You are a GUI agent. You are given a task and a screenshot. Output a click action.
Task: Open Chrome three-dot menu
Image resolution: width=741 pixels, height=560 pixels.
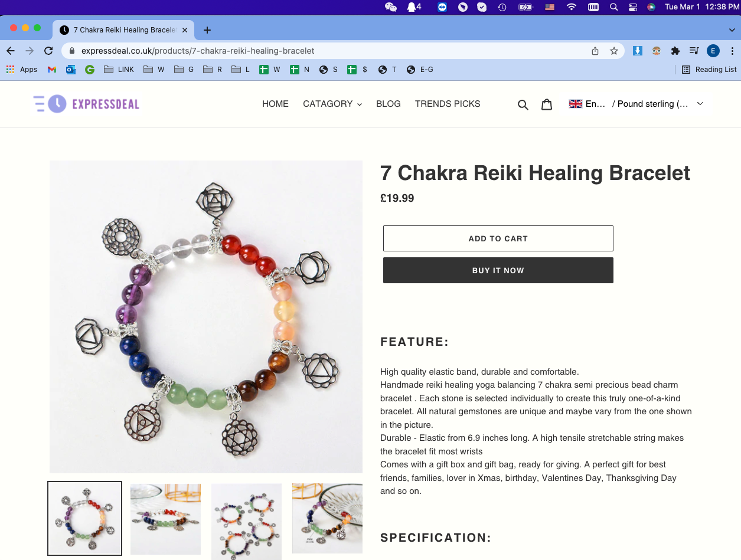[x=732, y=51]
